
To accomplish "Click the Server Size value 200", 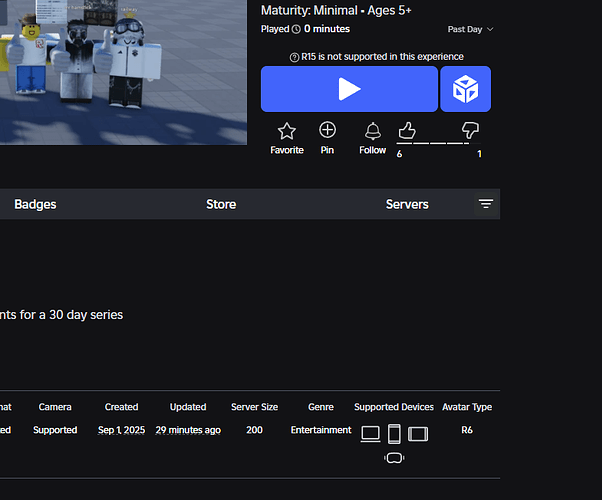I will (254, 430).
